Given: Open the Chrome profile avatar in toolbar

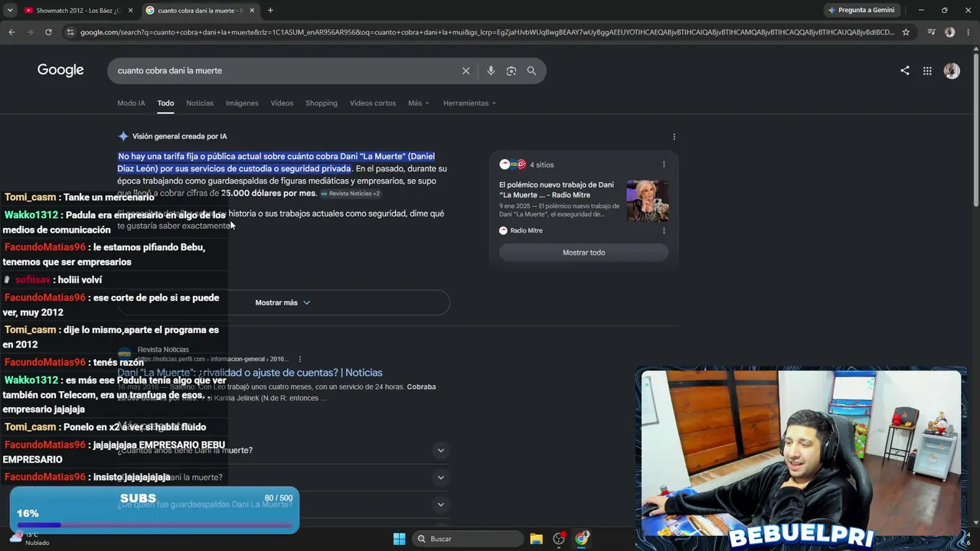Looking at the screenshot, I should (949, 32).
